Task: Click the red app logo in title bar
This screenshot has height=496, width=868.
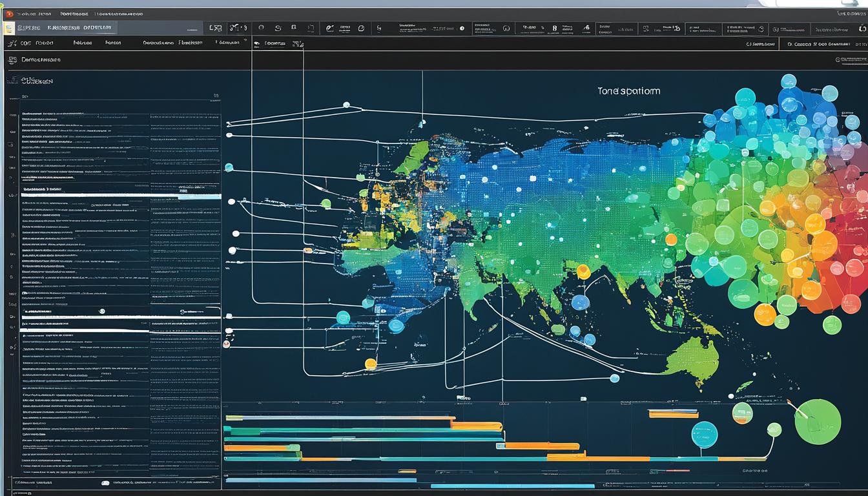Action: click(9, 14)
